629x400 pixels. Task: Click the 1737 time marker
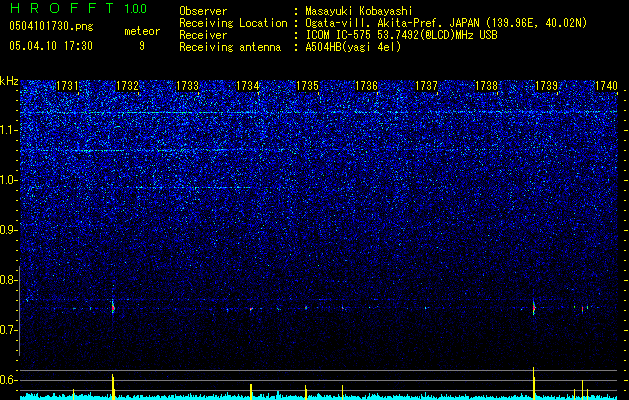coord(426,85)
